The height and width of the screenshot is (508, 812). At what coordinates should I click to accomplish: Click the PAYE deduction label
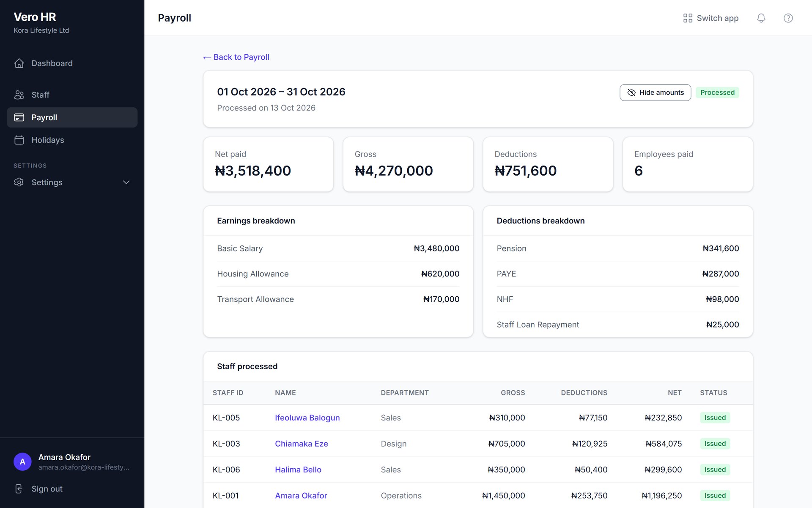(506, 274)
